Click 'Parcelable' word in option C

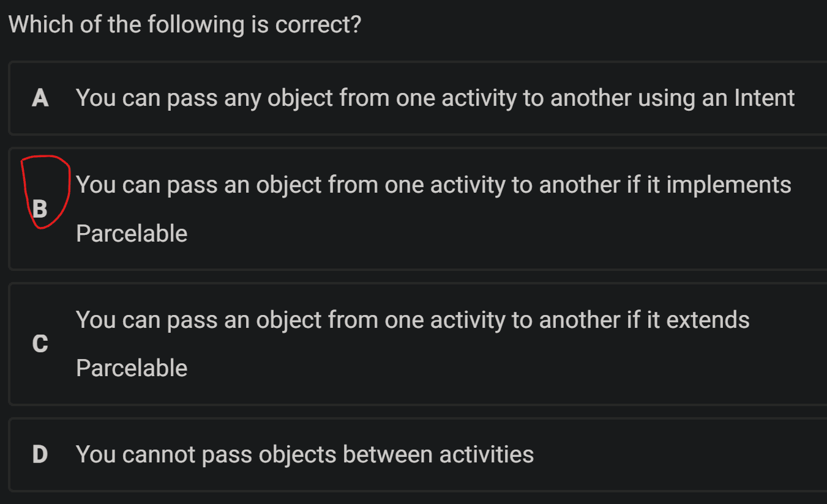(x=132, y=368)
